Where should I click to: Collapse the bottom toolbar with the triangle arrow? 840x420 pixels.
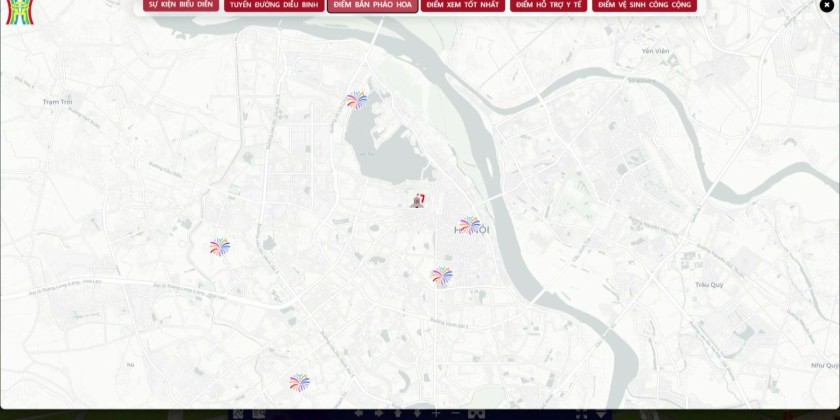601,414
